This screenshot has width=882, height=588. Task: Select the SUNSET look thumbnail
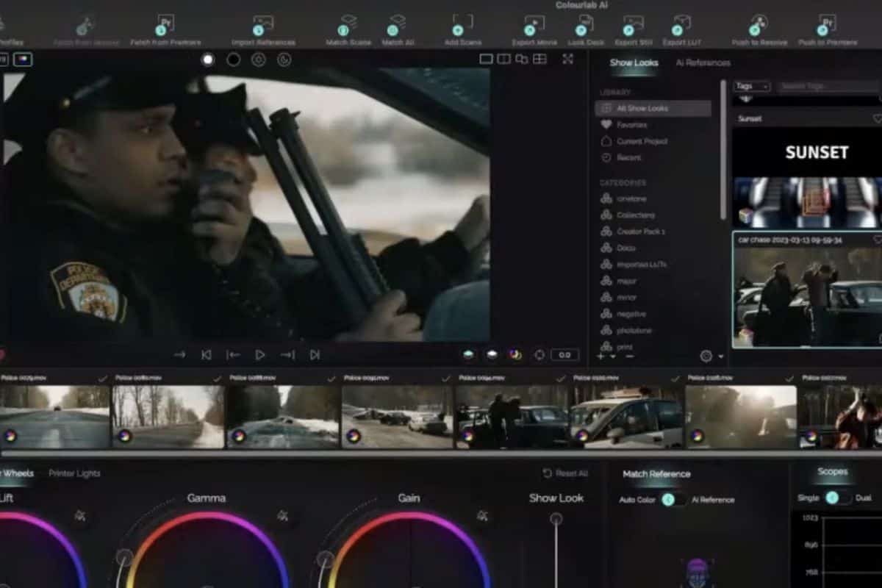tap(807, 178)
